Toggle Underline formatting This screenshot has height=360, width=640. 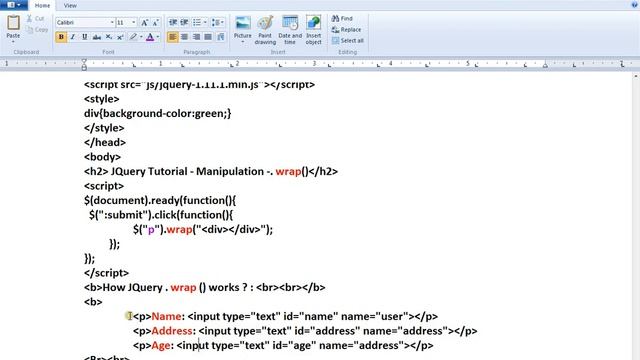point(84,37)
